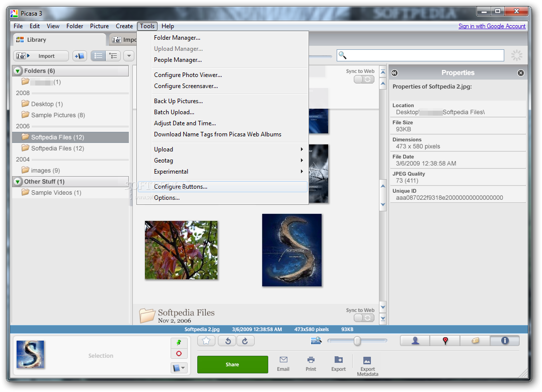
Task: Open add-to-album dropdown in tray
Action: [179, 368]
